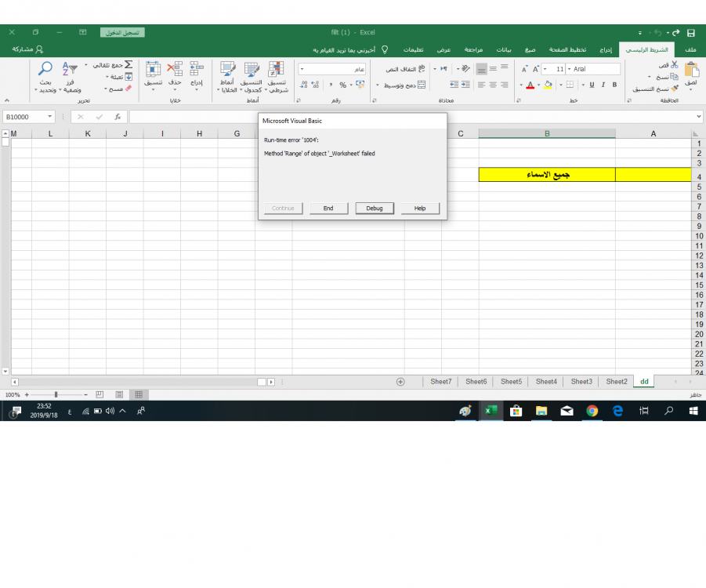Toggle Underline formatting
Viewport: 706px width, 588px height.
tap(591, 85)
